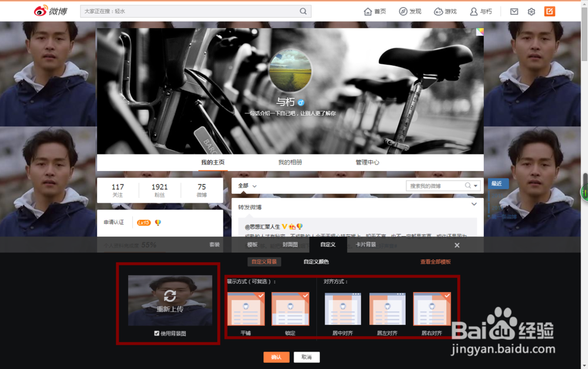Switch to 管理中心 tab
This screenshot has width=588, height=369.
point(367,162)
